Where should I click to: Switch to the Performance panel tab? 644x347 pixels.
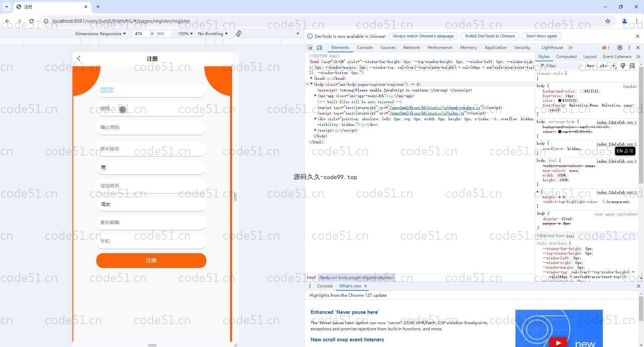click(x=440, y=48)
